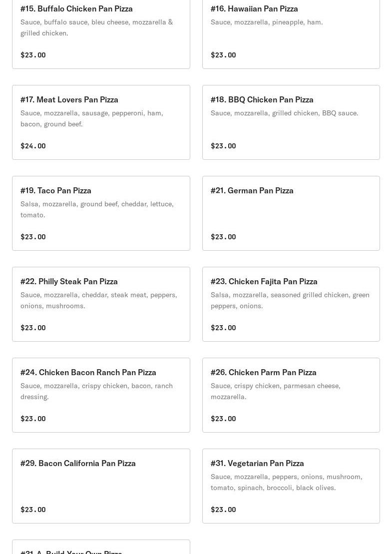Click the #22 Philly Steak Pan Pizza title

tap(69, 281)
